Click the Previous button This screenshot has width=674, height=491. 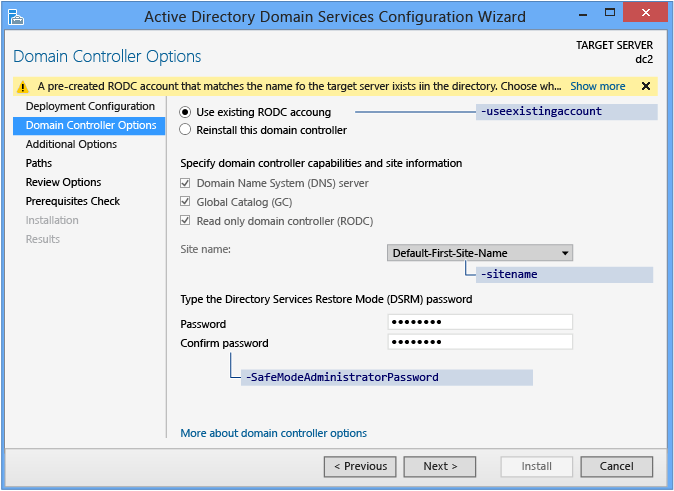point(360,466)
